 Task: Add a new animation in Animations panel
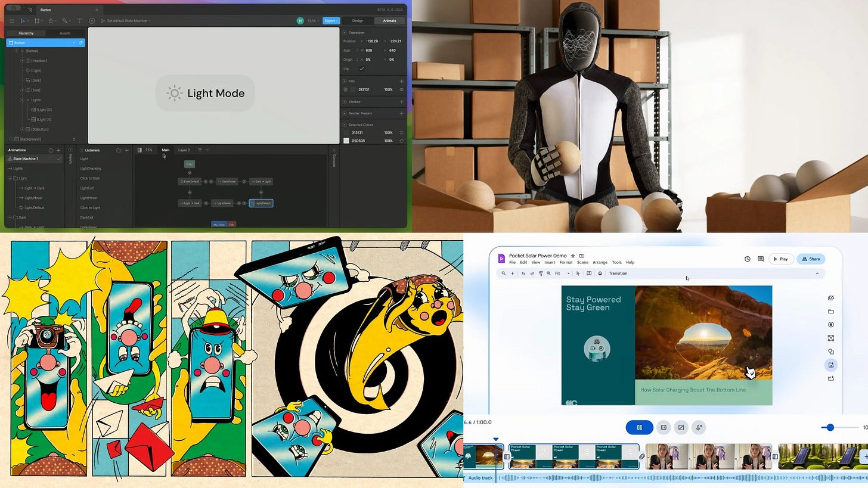58,150
